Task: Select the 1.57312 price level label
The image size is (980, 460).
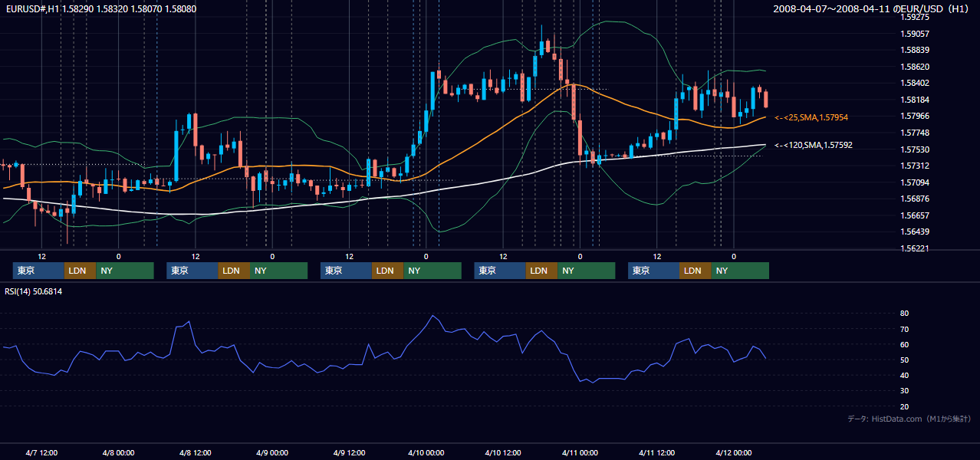Action: click(x=916, y=166)
